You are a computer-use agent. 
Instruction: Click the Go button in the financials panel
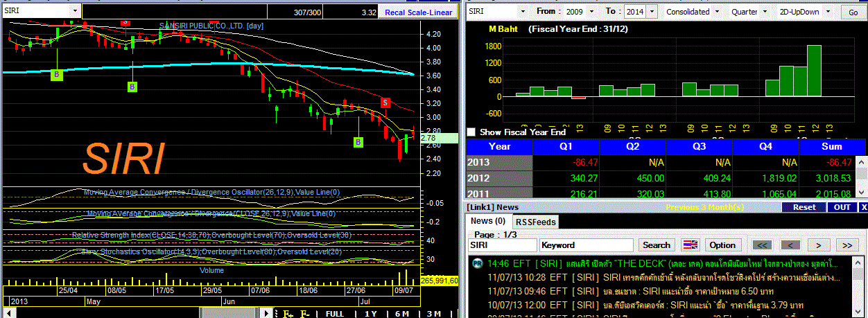pos(853,12)
